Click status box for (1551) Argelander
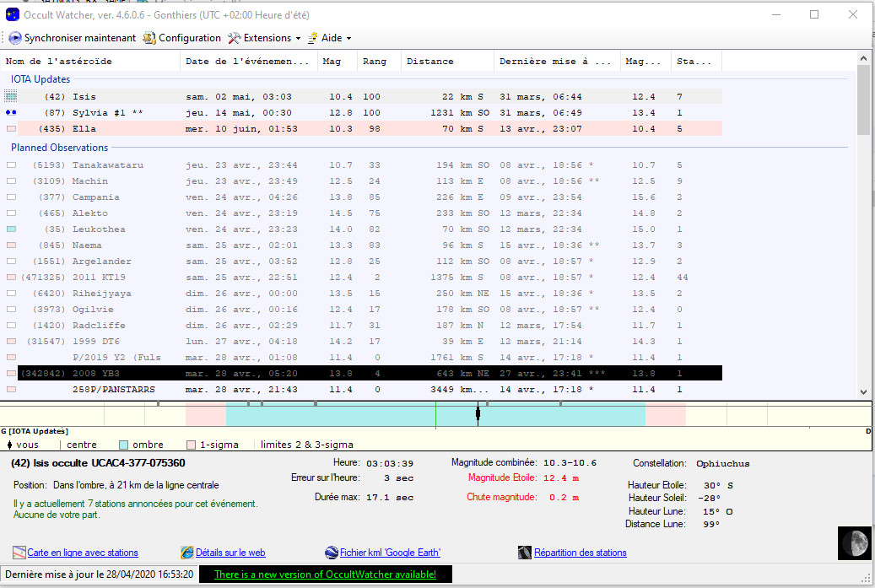 tap(11, 261)
